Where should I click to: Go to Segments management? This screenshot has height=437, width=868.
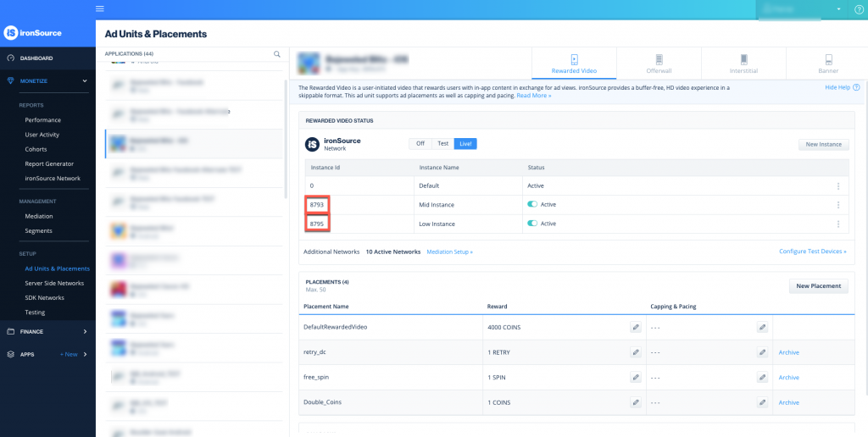click(x=38, y=230)
